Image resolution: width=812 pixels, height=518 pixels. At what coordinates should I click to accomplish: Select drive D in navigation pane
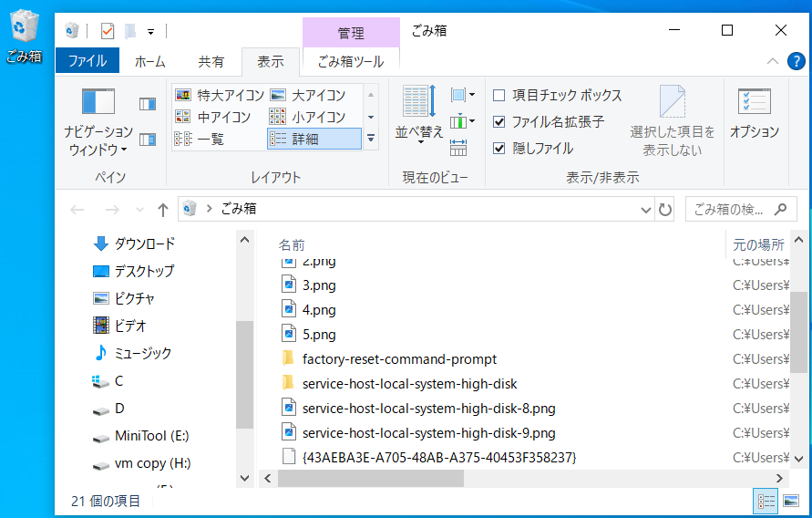point(108,409)
